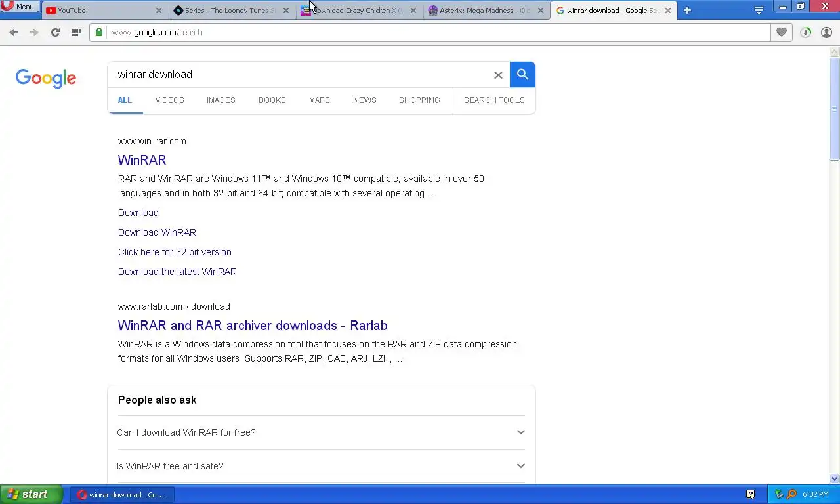Go forward with the forward arrow
This screenshot has width=840, height=504.
click(34, 32)
